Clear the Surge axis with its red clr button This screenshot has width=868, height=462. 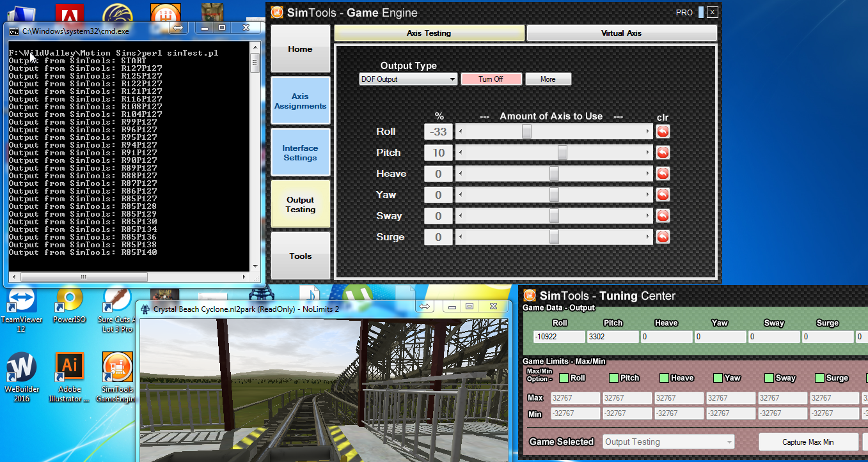click(x=663, y=237)
